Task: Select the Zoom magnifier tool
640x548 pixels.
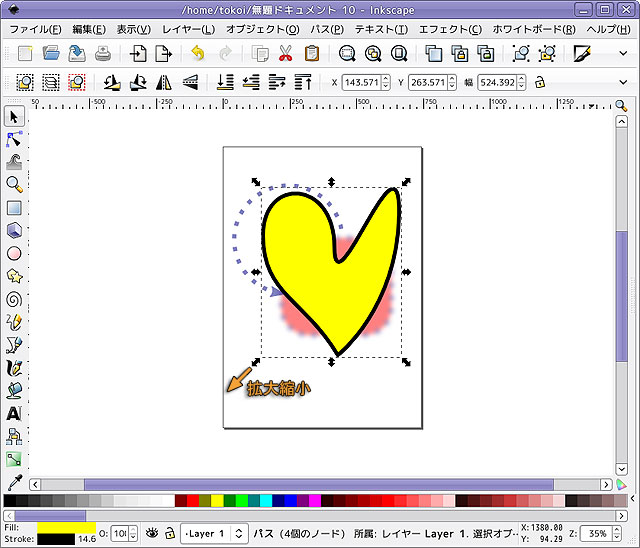Action: pos(14,184)
